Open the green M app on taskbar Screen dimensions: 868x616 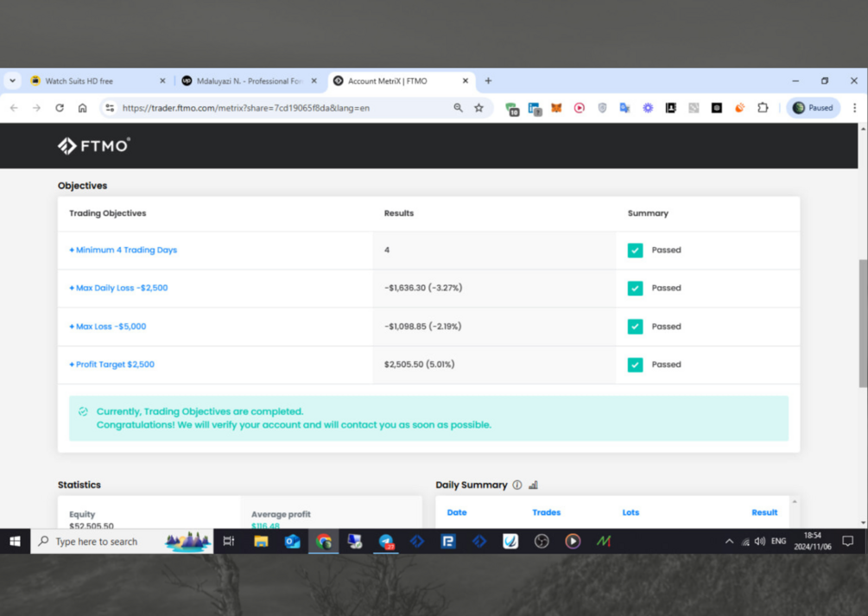(604, 541)
